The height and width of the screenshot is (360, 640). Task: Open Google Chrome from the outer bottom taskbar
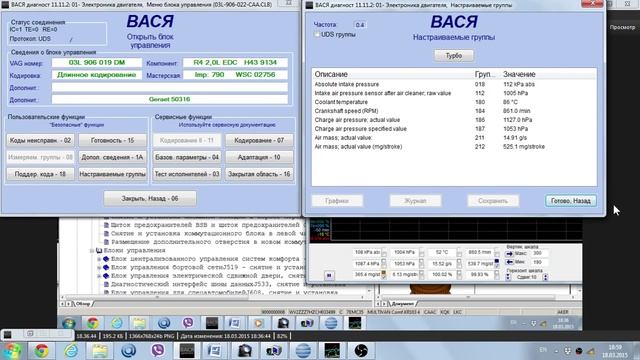(41, 351)
